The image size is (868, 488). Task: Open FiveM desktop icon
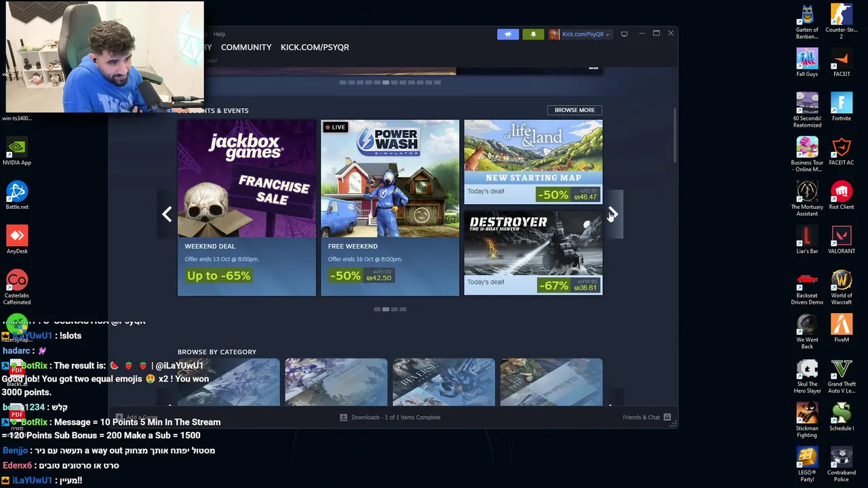(x=842, y=329)
